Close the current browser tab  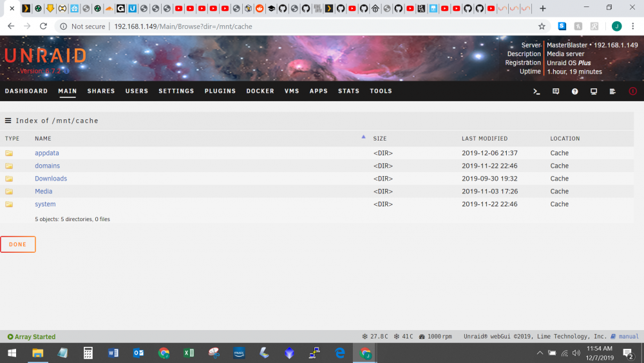point(12,8)
